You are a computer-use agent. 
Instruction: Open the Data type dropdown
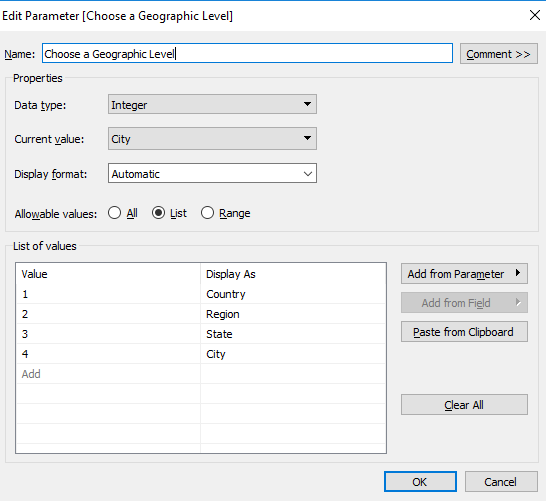click(x=212, y=104)
